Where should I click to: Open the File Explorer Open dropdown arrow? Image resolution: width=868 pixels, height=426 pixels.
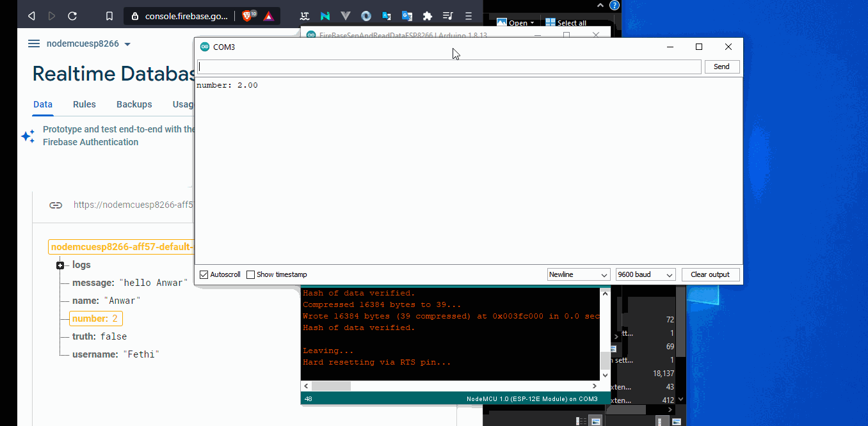(532, 23)
